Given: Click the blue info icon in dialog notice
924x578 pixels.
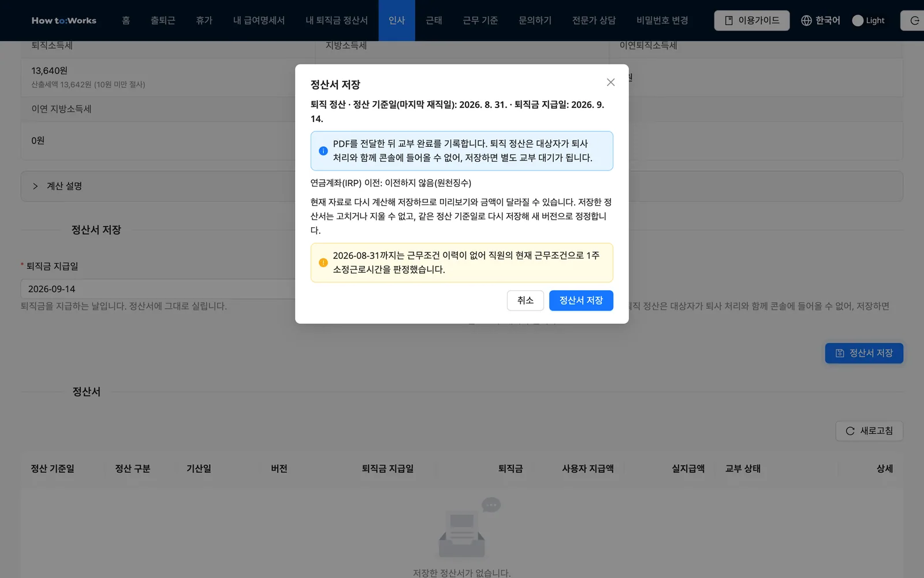Looking at the screenshot, I should coord(323,151).
